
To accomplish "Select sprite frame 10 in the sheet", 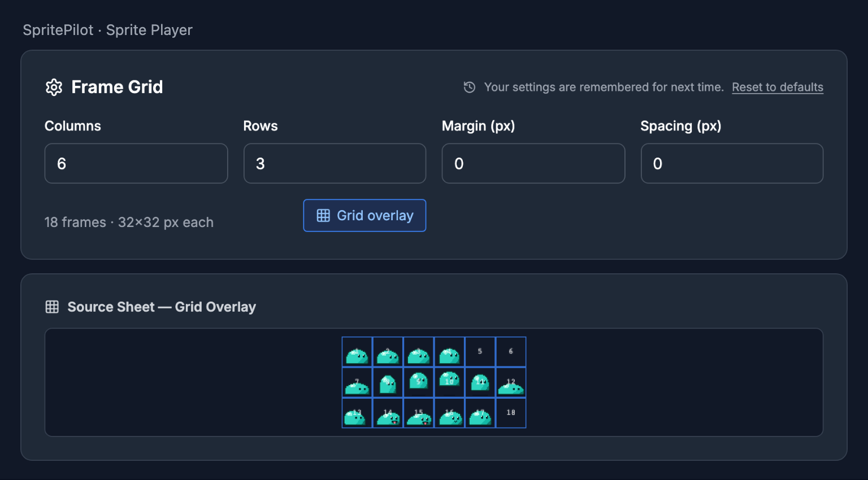I will point(449,382).
